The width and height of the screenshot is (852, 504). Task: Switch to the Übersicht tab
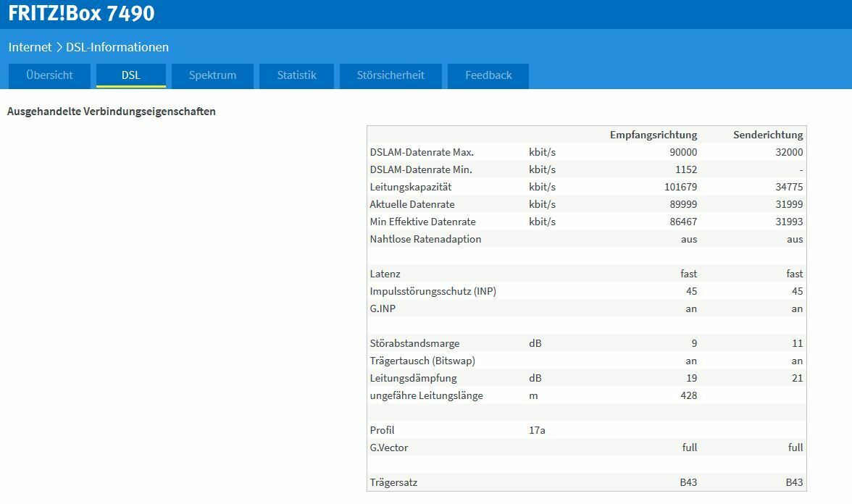coord(49,75)
